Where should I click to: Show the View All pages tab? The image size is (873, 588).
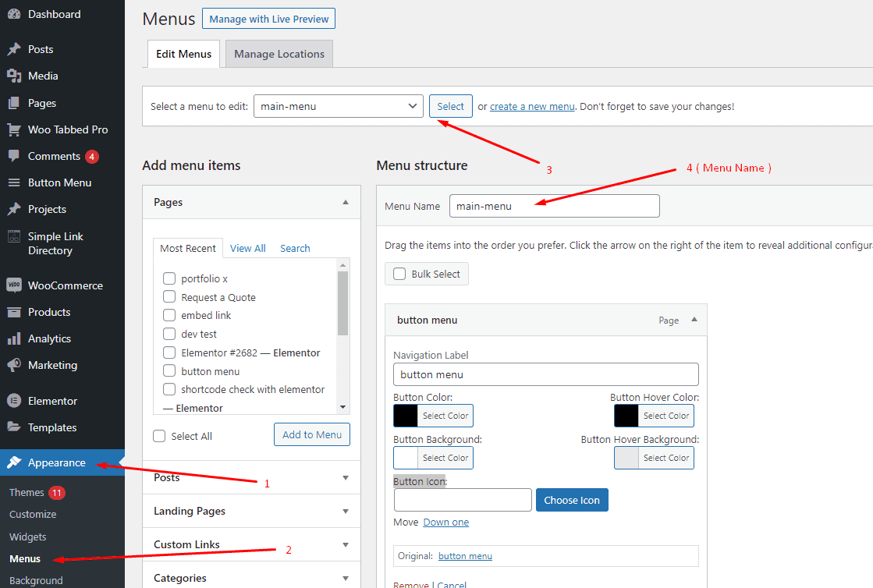(x=248, y=248)
